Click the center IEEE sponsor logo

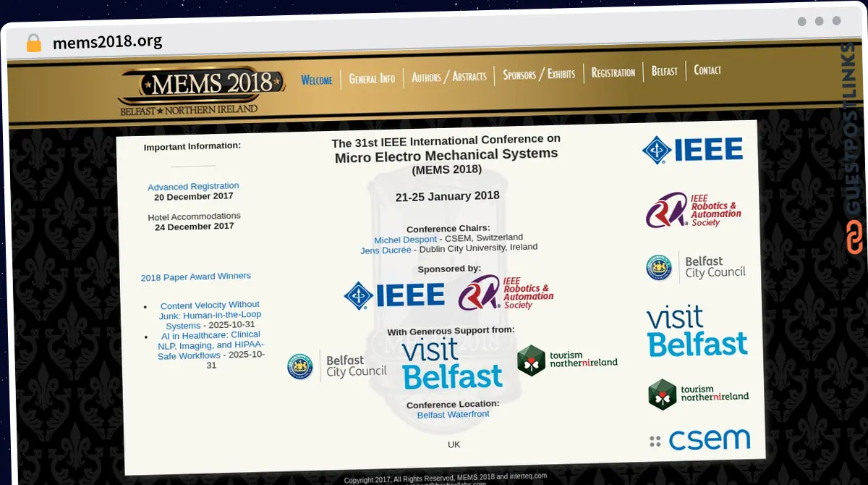394,295
